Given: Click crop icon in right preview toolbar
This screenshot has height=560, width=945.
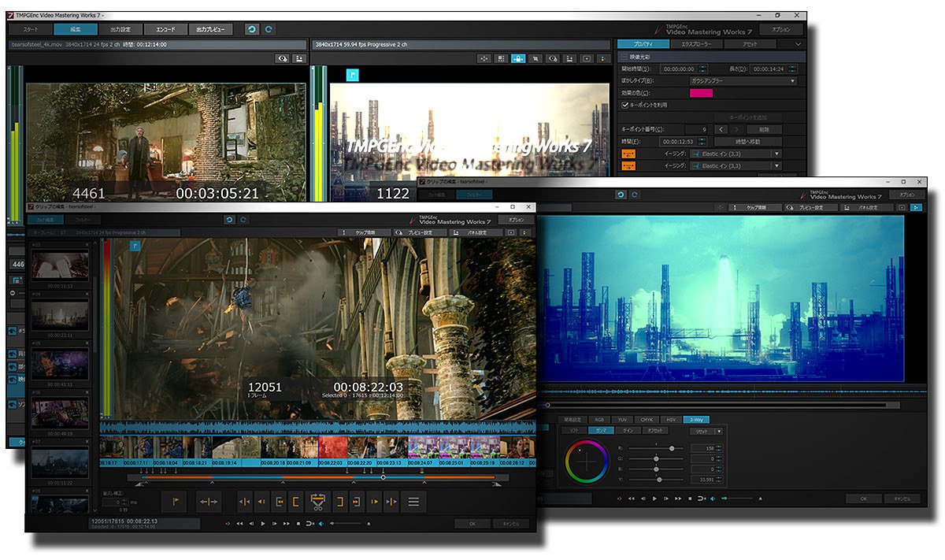Looking at the screenshot, I should (x=535, y=58).
